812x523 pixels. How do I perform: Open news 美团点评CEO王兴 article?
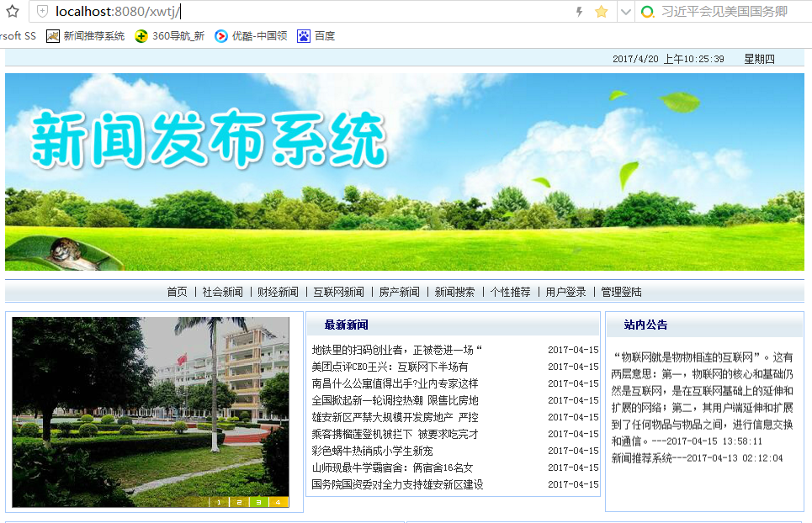pos(390,367)
